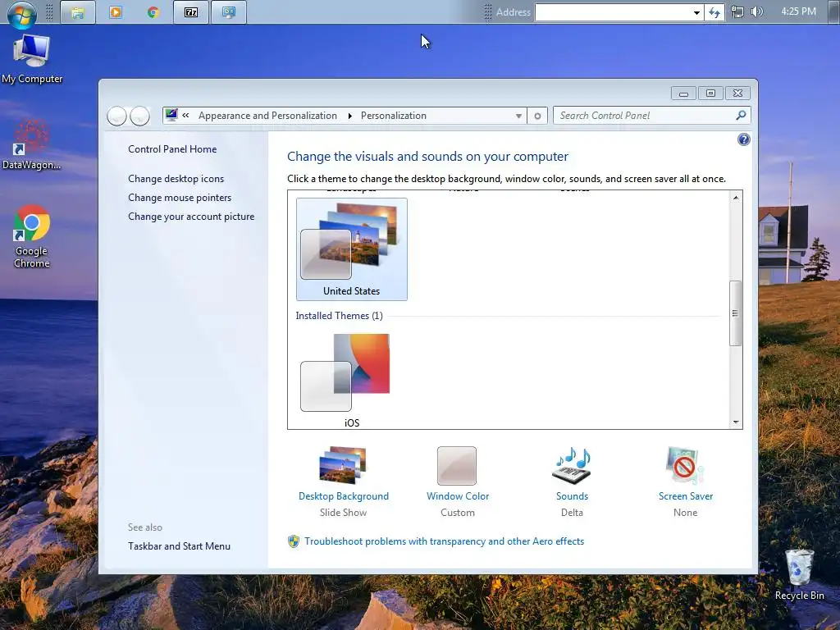Click the search magnifier icon
Screen dimensions: 840x630
(x=741, y=115)
